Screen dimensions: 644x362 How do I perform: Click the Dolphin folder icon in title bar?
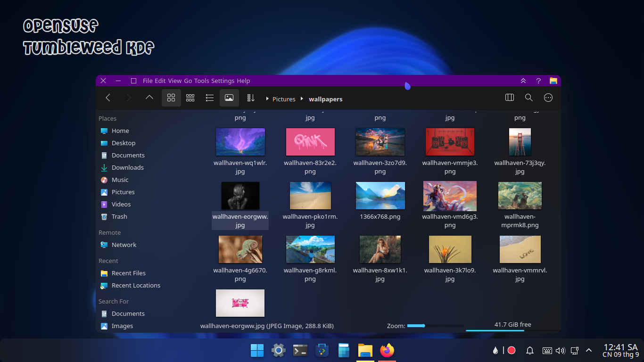coord(553,81)
